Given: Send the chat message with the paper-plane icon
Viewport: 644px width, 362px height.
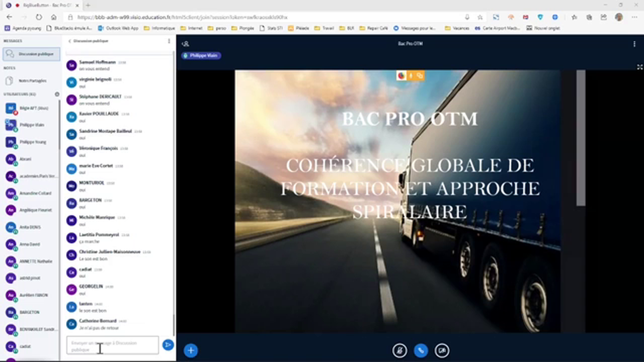Looking at the screenshot, I should click(168, 345).
